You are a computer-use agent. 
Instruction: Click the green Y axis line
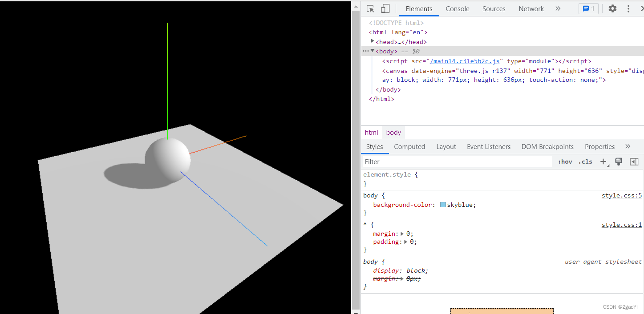[x=167, y=80]
